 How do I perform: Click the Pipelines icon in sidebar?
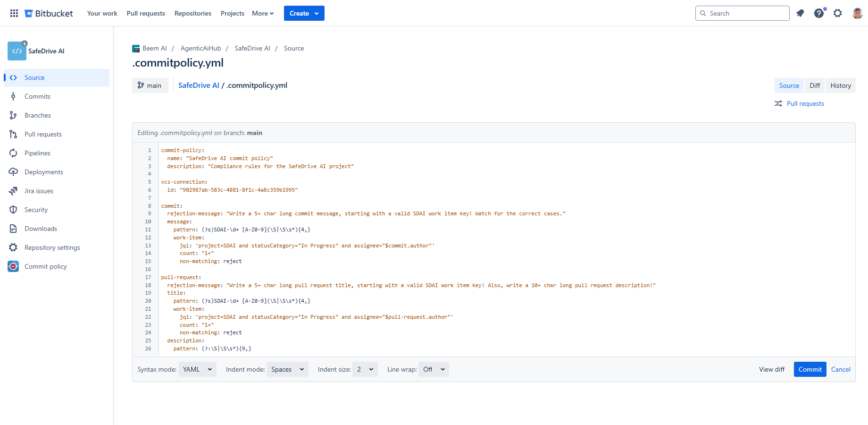[13, 153]
